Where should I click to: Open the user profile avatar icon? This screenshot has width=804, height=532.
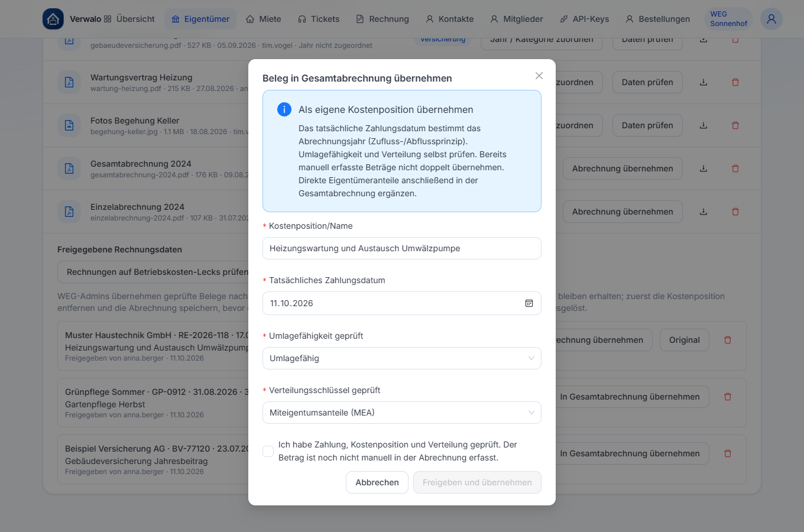click(x=771, y=19)
